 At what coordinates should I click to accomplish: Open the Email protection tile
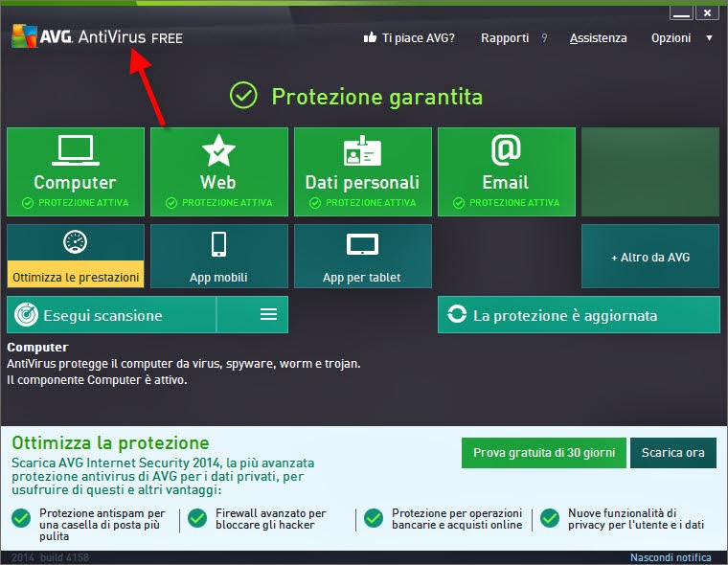click(507, 171)
